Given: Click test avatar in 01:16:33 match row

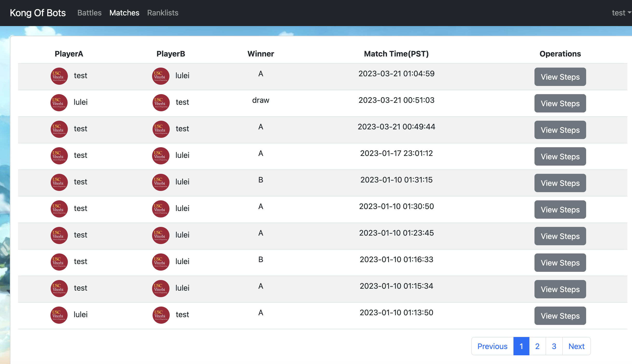Looking at the screenshot, I should tap(59, 262).
